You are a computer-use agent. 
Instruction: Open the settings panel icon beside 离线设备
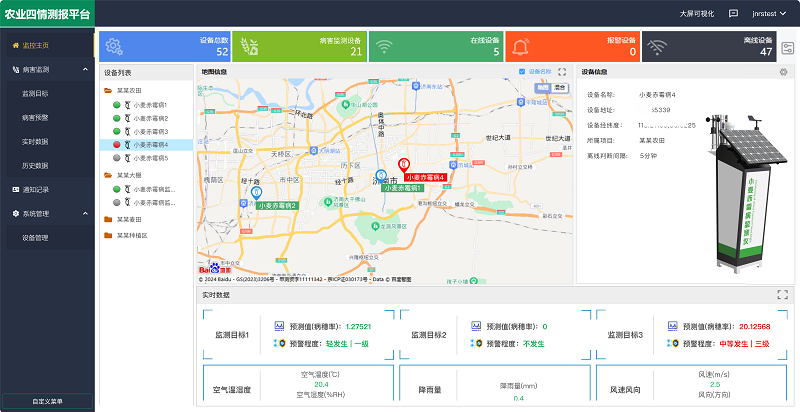[788, 48]
